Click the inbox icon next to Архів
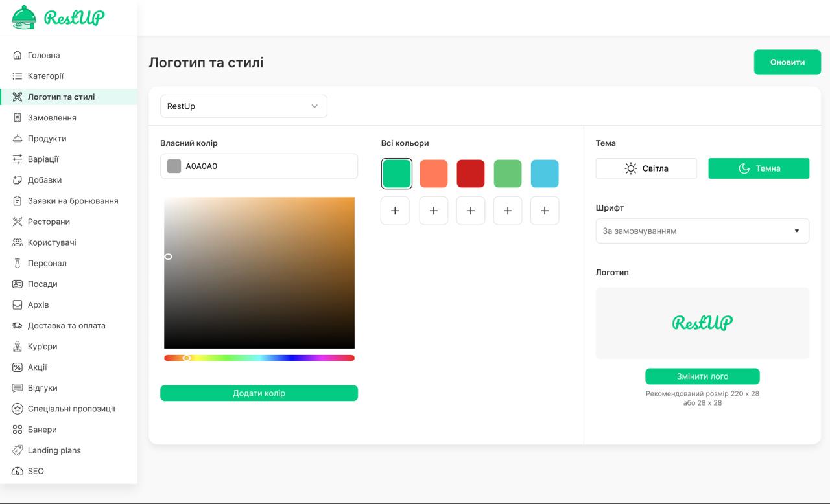830x504 pixels. point(18,304)
